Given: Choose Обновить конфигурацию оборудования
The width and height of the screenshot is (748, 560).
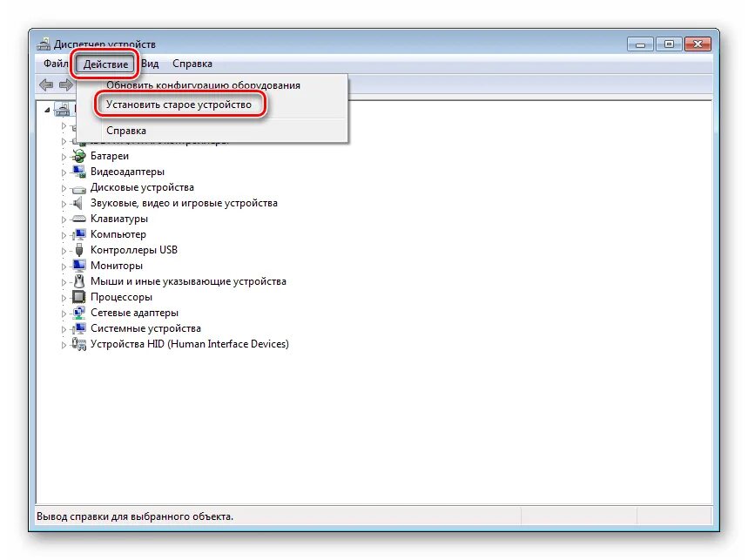Looking at the screenshot, I should pyautogui.click(x=203, y=85).
